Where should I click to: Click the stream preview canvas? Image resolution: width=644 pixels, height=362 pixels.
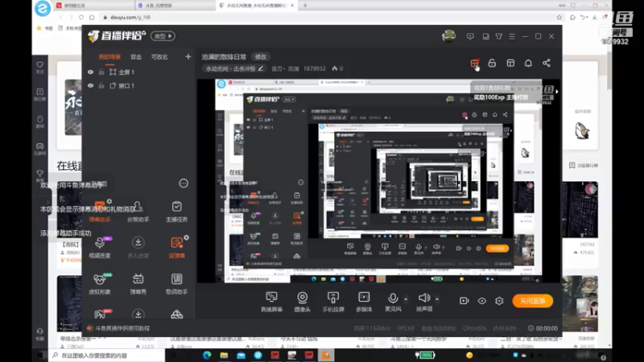click(378, 180)
